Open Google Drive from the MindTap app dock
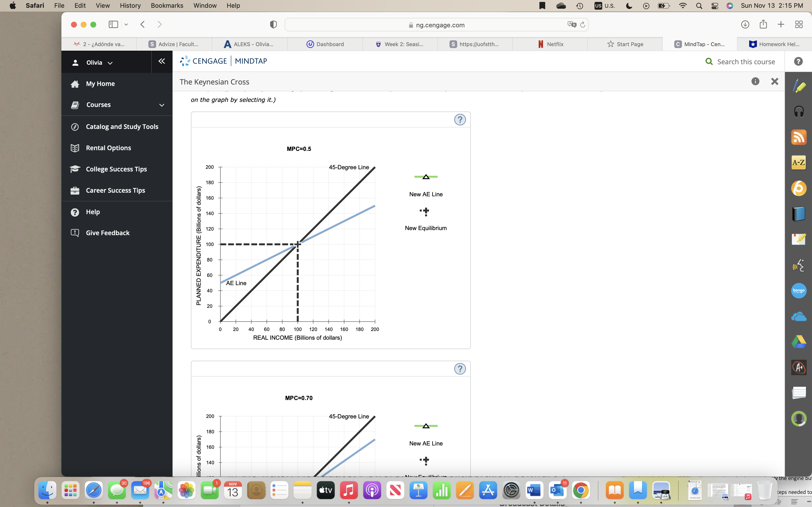Viewport: 812px width, 507px height. pos(799,341)
